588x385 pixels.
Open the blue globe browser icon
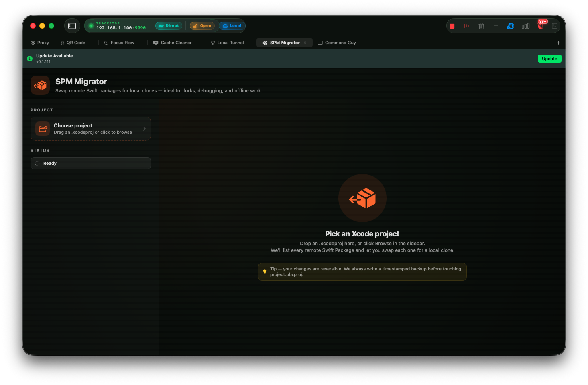[511, 26]
